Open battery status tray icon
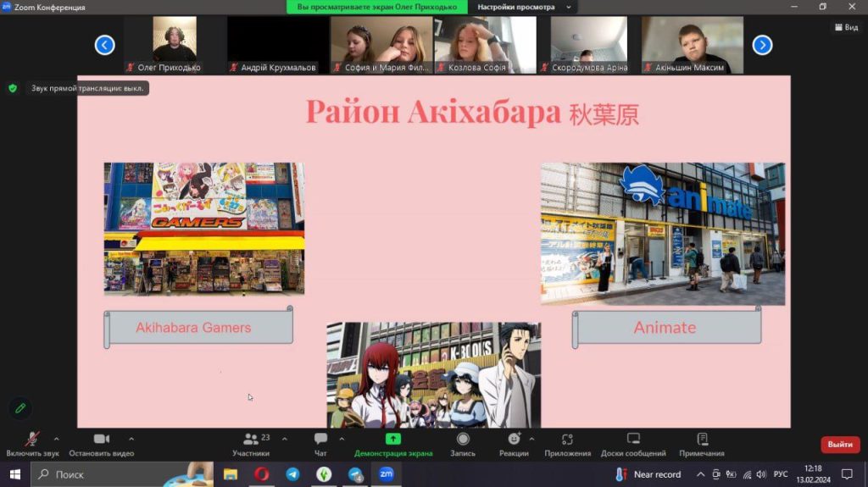Image resolution: width=868 pixels, height=487 pixels. click(x=732, y=474)
